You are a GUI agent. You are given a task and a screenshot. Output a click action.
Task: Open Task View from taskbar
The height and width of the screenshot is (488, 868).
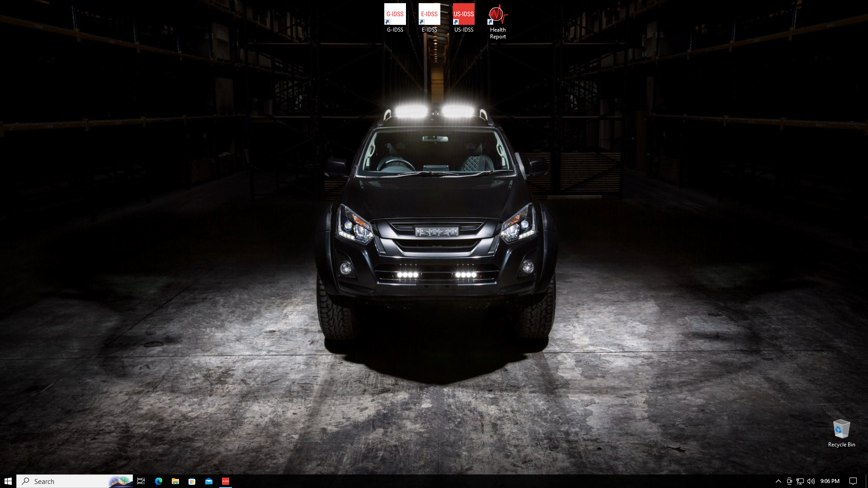tap(141, 481)
